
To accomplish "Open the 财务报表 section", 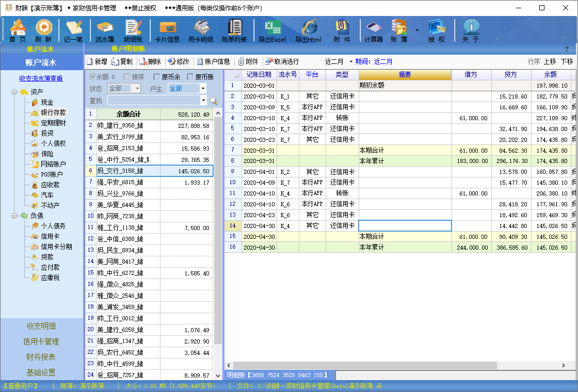I will [x=40, y=357].
